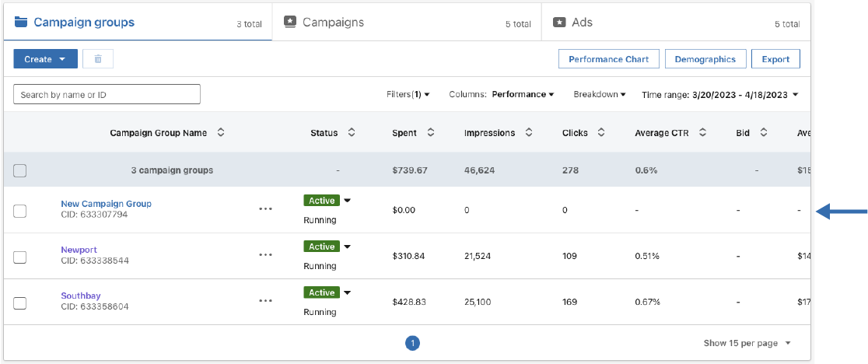The image size is (868, 364).
Task: Click the trash delete icon
Action: 98,59
